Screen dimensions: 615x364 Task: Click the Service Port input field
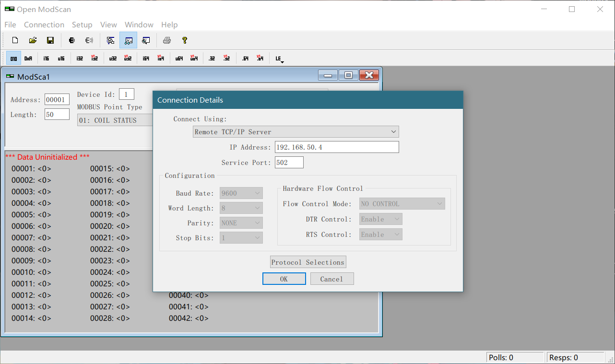tap(289, 163)
